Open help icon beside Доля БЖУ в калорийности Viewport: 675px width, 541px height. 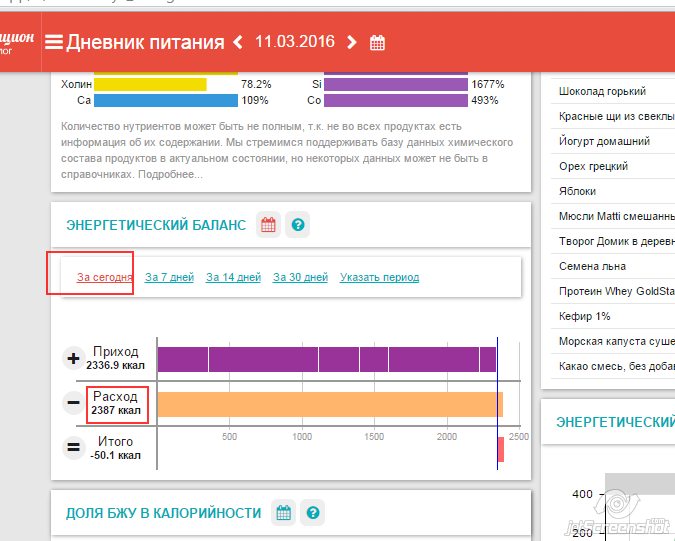[313, 513]
